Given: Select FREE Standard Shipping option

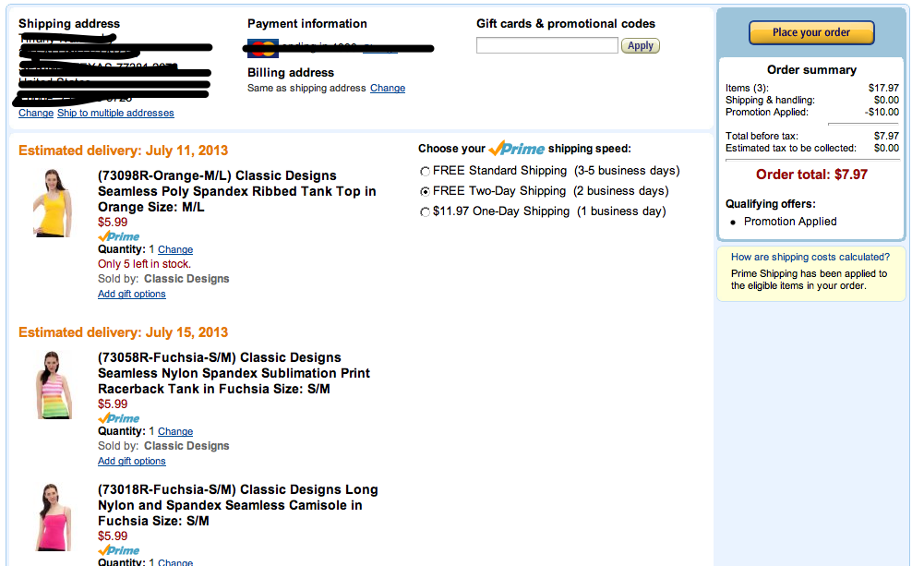Looking at the screenshot, I should (x=425, y=171).
